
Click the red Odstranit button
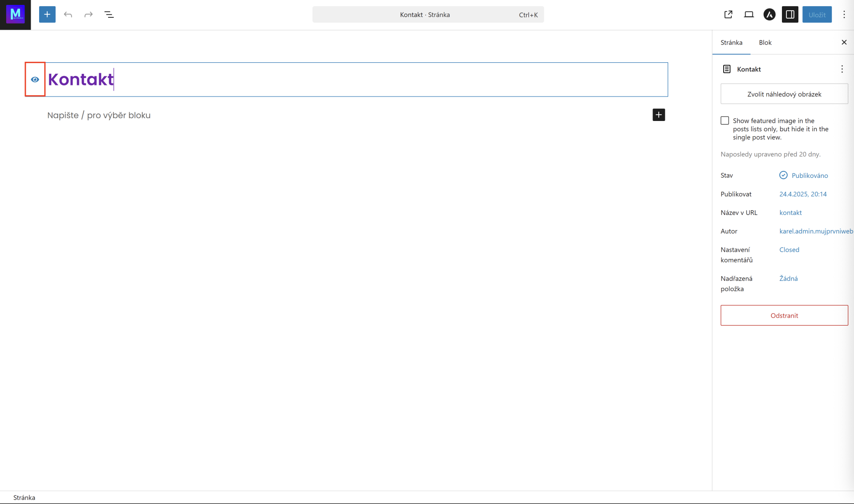[x=784, y=315]
